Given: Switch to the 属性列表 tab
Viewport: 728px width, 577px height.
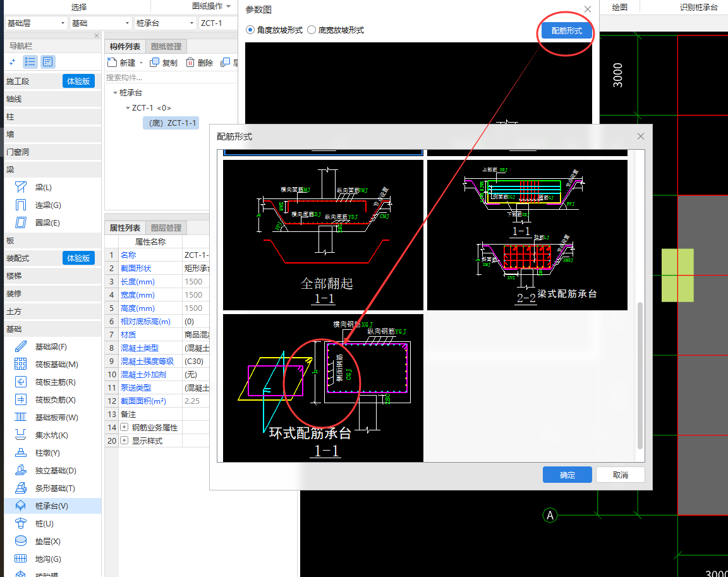Looking at the screenshot, I should [125, 228].
